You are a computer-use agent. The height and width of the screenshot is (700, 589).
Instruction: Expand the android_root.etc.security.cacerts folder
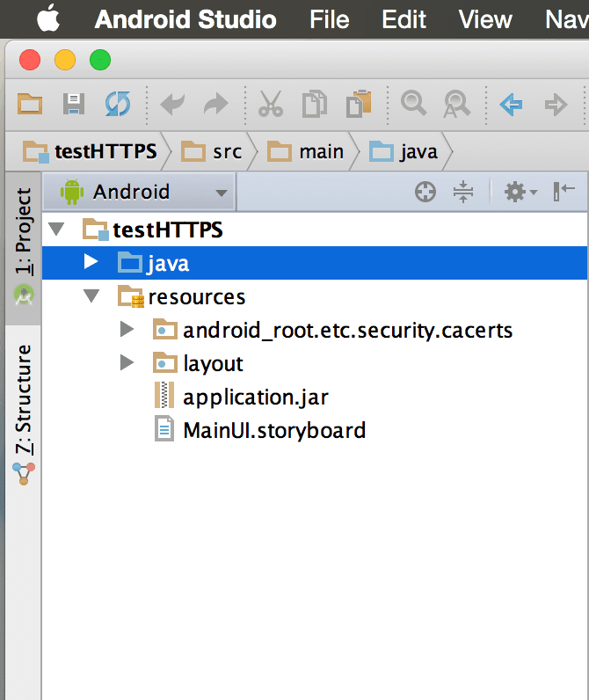pyautogui.click(x=127, y=330)
